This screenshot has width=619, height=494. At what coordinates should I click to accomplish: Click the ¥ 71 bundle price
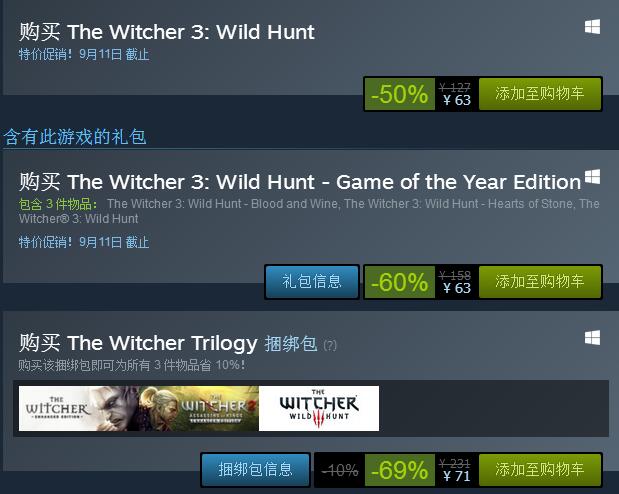[x=457, y=476]
